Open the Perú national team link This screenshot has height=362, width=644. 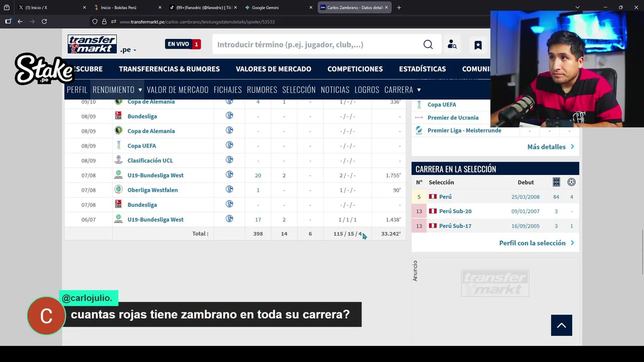pyautogui.click(x=445, y=197)
